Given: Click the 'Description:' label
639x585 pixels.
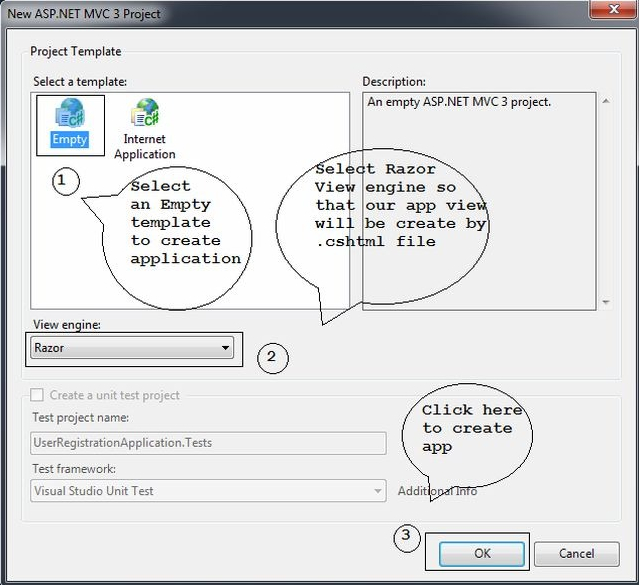Looking at the screenshot, I should pyautogui.click(x=394, y=82).
